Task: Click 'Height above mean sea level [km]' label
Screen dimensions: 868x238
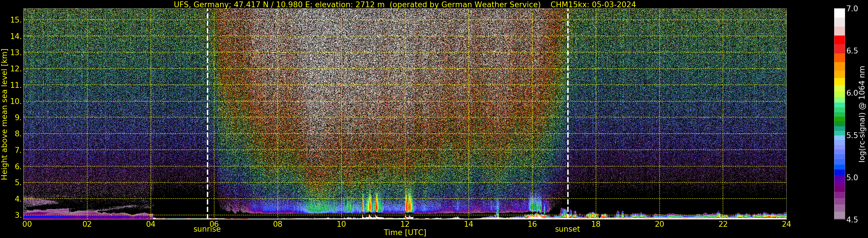Action: pyautogui.click(x=4, y=114)
